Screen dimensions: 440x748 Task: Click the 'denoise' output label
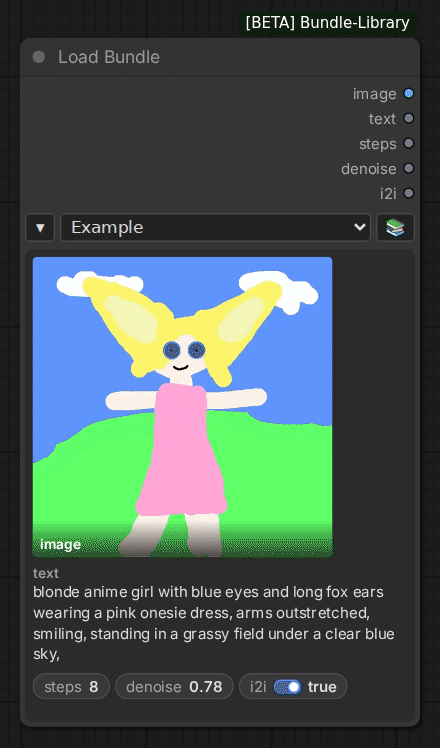pos(368,169)
